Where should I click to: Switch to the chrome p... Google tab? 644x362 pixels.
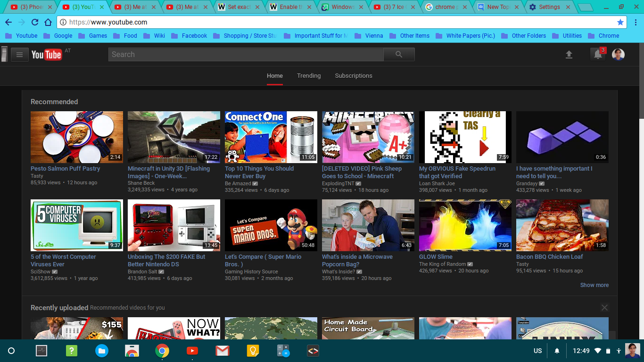(x=446, y=7)
